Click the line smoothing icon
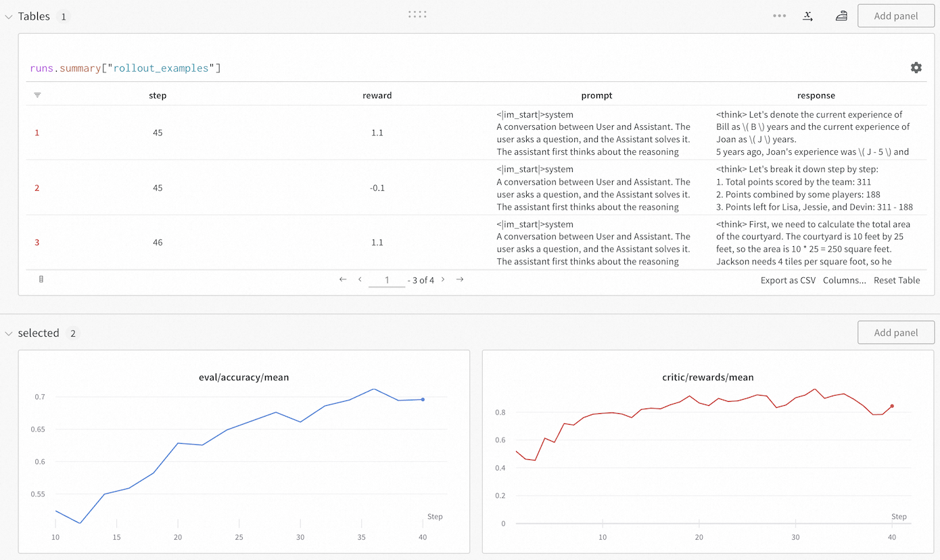This screenshot has height=560, width=940. coord(841,16)
